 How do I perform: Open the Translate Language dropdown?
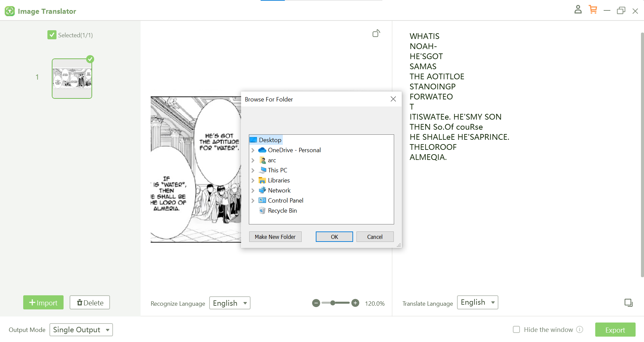tap(477, 302)
